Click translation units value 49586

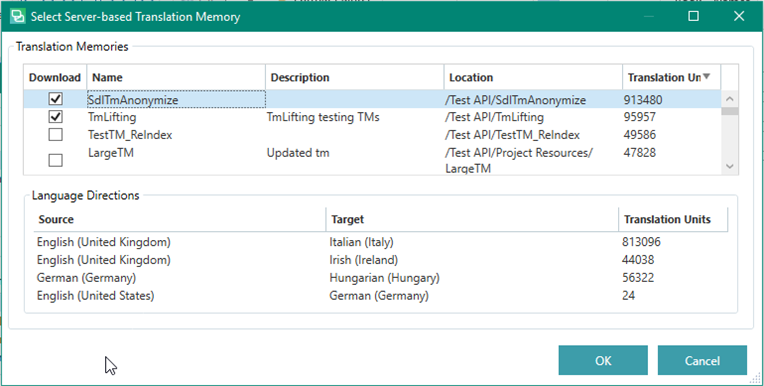[640, 135]
